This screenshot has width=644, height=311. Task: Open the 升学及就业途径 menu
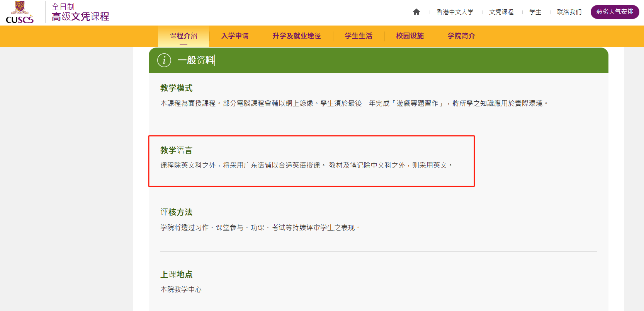297,36
